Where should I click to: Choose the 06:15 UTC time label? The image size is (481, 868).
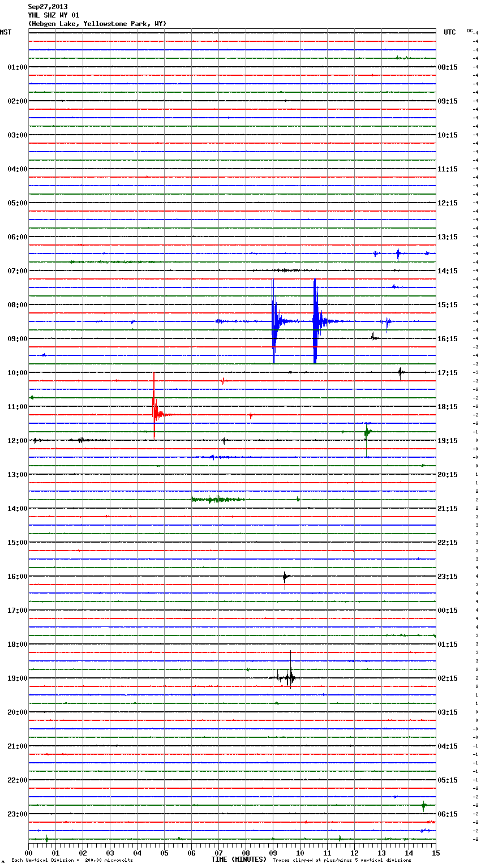(448, 814)
